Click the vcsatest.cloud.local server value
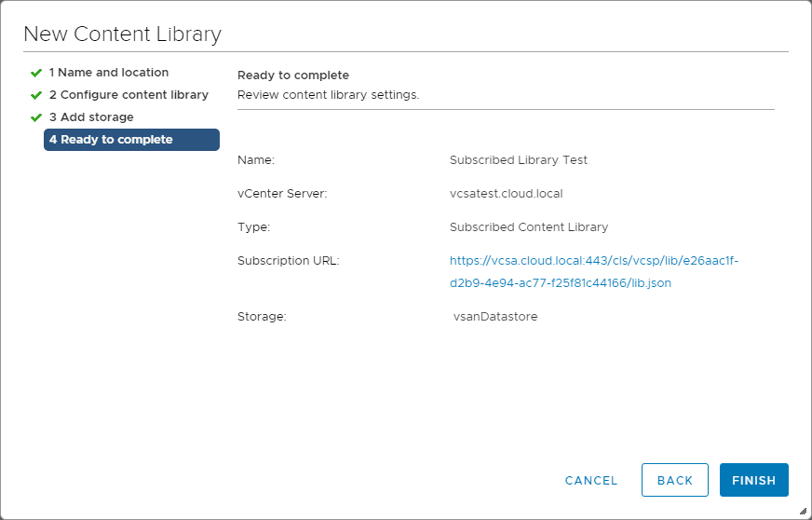Viewport: 812px width, 520px height. click(x=506, y=194)
